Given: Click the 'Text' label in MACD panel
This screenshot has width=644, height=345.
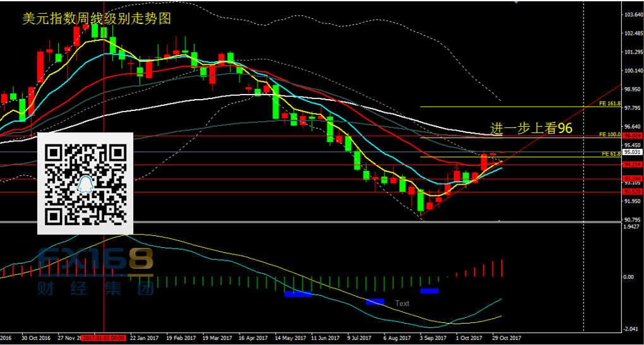Looking at the screenshot, I should point(402,303).
